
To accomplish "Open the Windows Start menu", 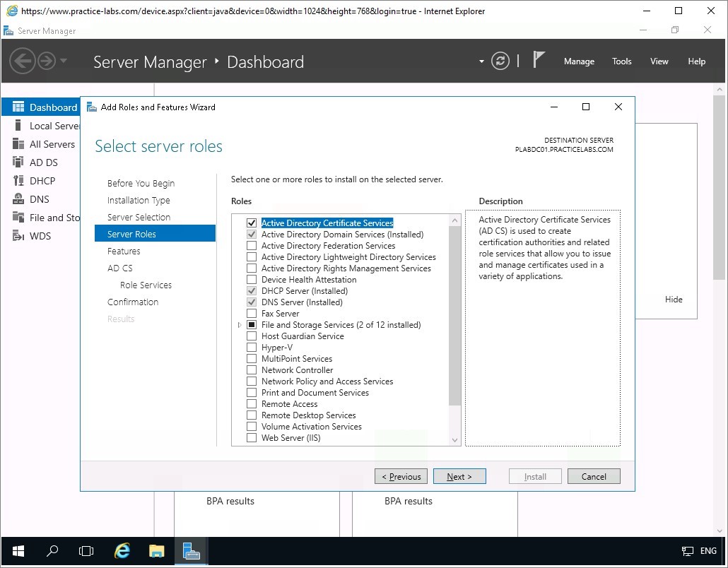I will pos(18,551).
